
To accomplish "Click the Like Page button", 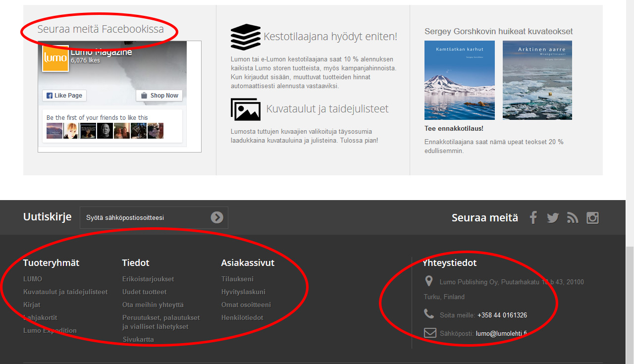I will pyautogui.click(x=64, y=96).
